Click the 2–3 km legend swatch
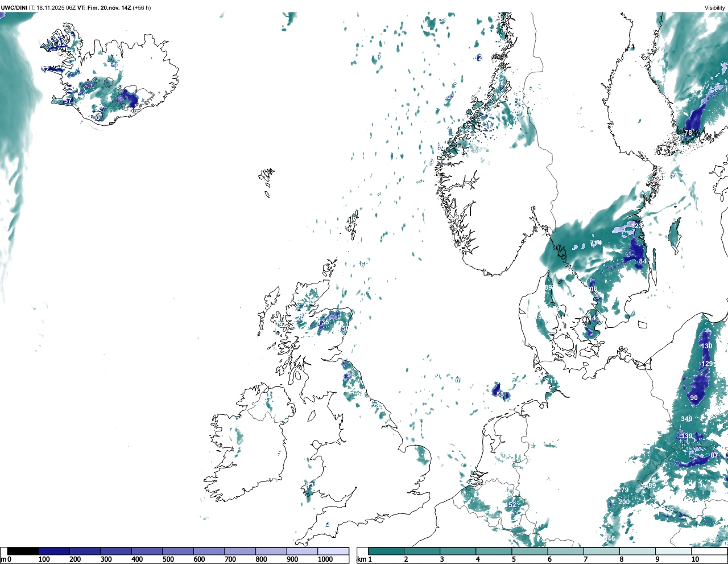 pyautogui.click(x=422, y=551)
